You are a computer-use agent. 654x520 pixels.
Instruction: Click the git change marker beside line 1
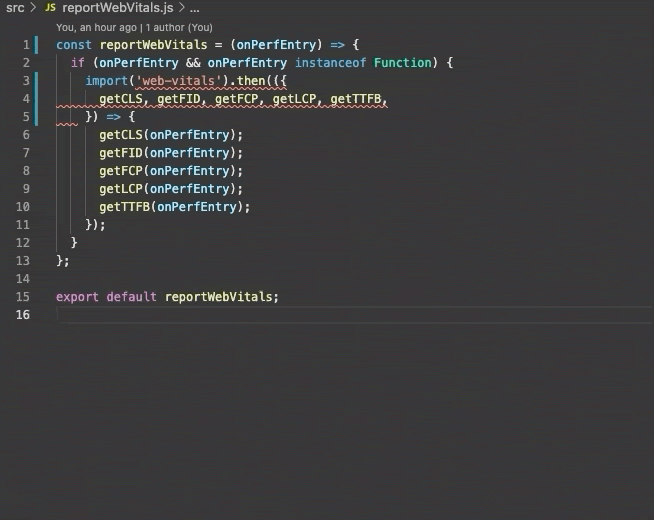[36, 45]
